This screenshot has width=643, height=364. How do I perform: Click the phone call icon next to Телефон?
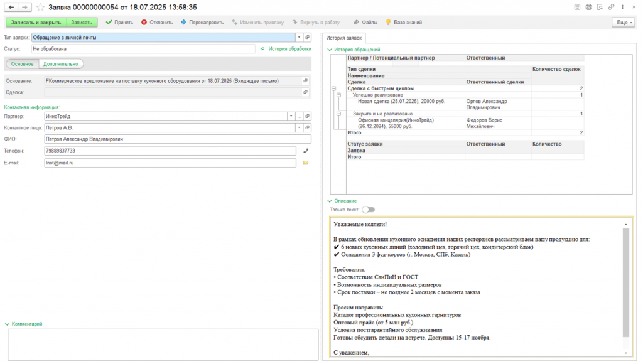click(306, 151)
